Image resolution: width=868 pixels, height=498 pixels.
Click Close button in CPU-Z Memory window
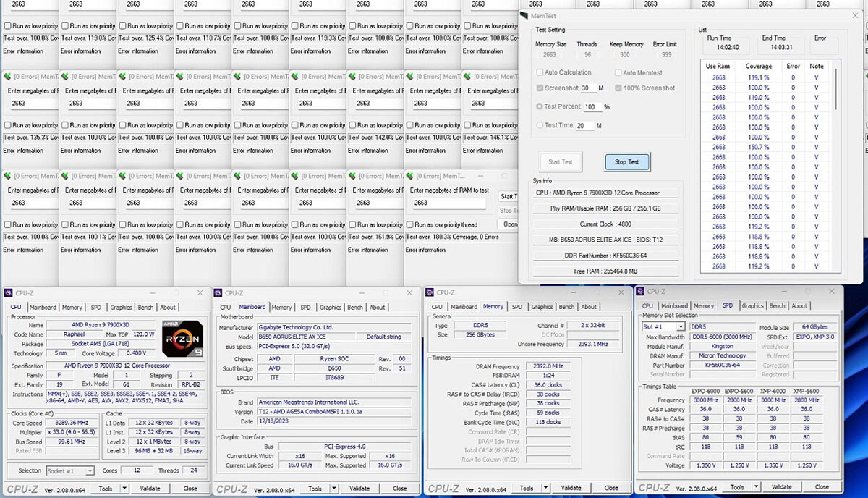click(611, 488)
